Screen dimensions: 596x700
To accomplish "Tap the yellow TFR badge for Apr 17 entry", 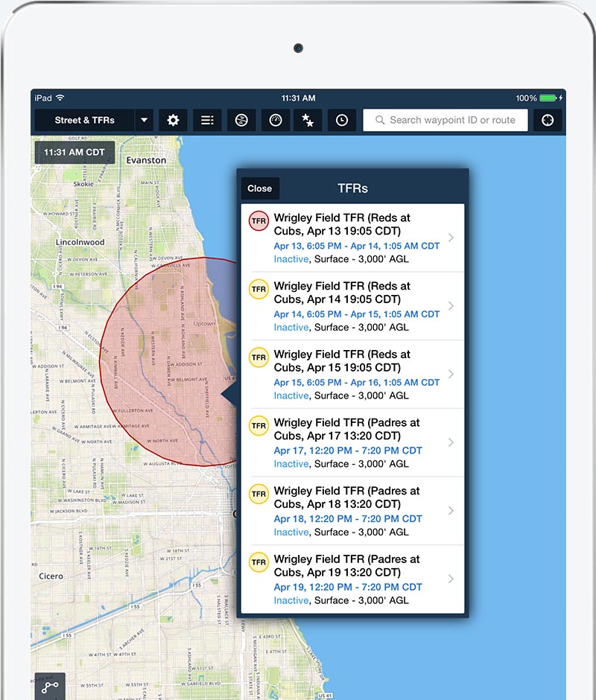I will pyautogui.click(x=259, y=426).
